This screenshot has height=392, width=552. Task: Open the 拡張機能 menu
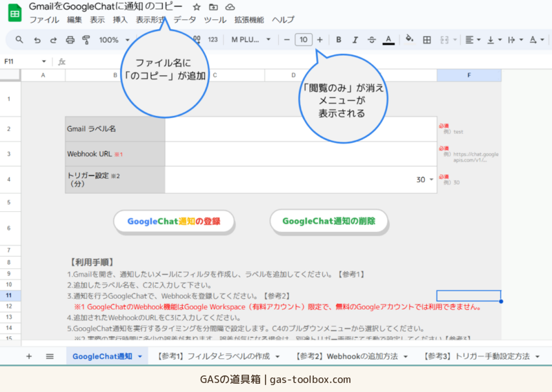tap(249, 20)
